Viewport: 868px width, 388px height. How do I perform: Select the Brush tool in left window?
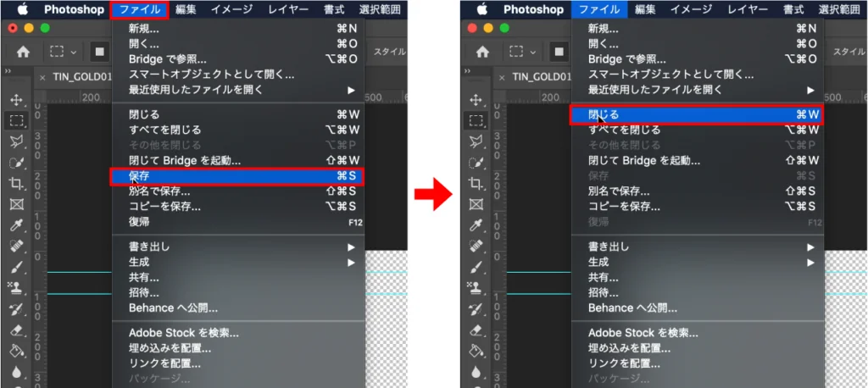click(x=17, y=267)
